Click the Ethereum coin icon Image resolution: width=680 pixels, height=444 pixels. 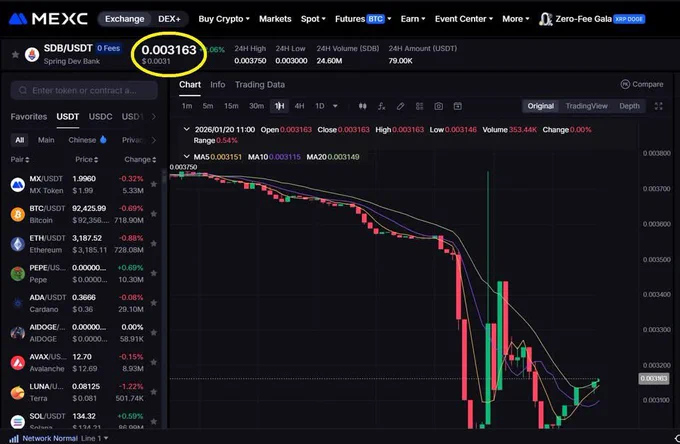(x=17, y=244)
